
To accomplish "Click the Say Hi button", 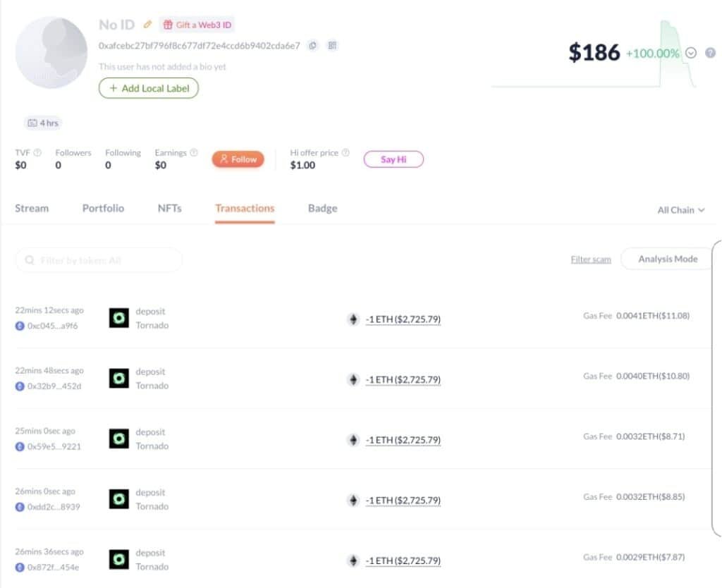I will [x=393, y=159].
